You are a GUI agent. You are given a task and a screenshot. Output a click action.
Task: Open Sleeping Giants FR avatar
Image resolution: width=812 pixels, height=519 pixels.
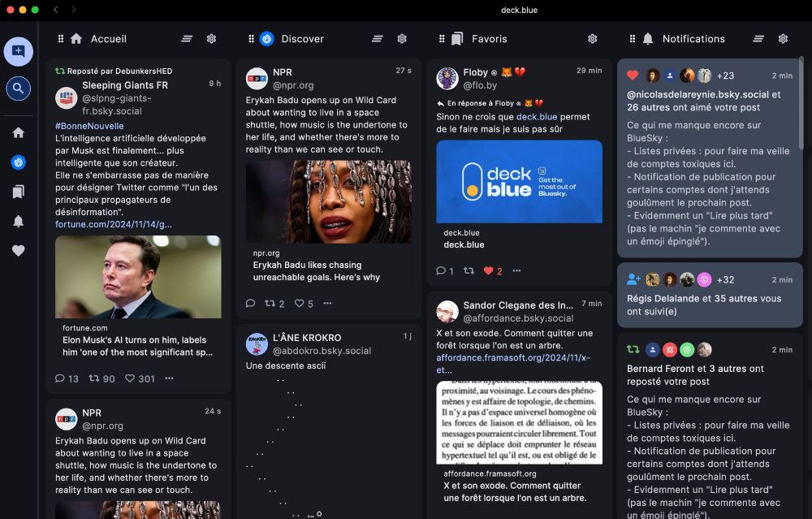point(67,98)
